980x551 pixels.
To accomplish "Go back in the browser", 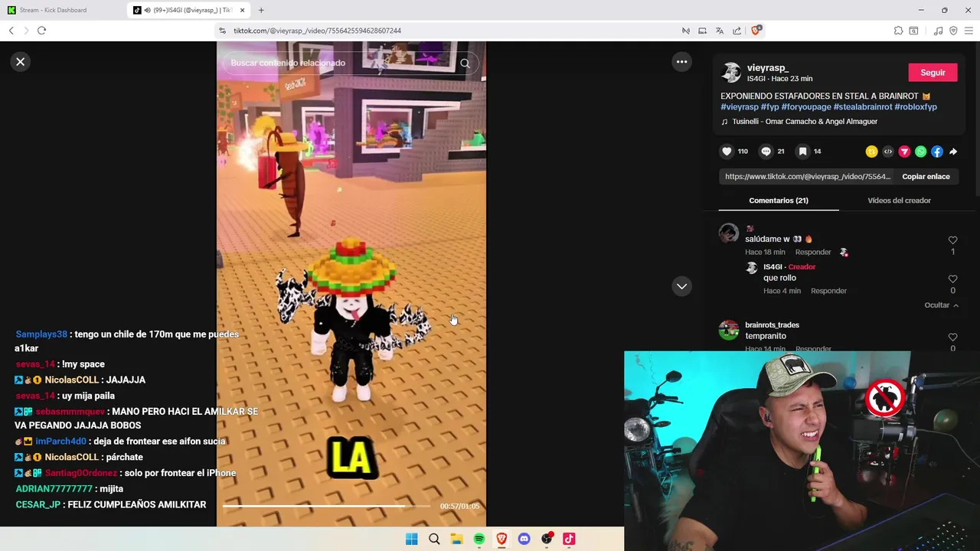I will (11, 31).
